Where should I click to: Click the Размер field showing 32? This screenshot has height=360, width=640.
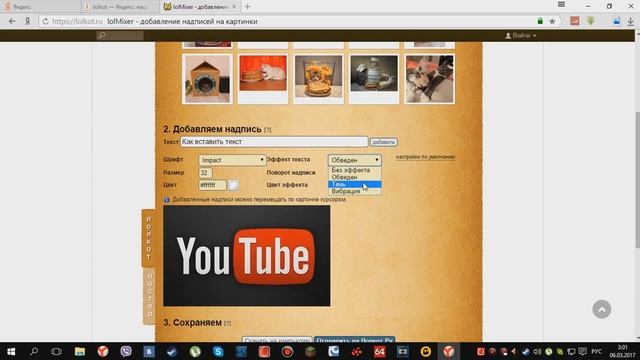point(205,173)
